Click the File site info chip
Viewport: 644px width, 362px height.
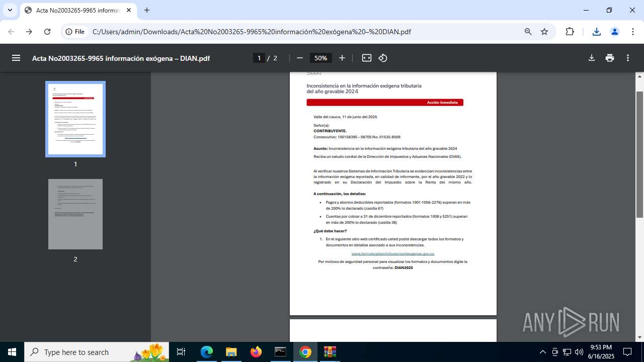(x=75, y=32)
